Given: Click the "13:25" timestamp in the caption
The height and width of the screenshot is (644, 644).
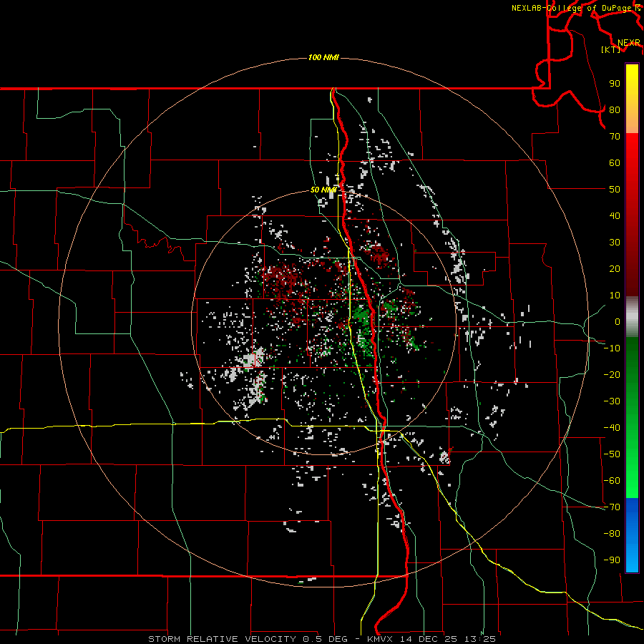Looking at the screenshot, I should pyautogui.click(x=479, y=639).
